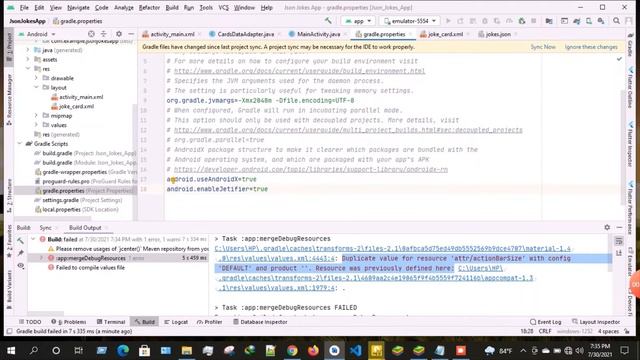
Task: Click the Sync Now link
Action: point(543,47)
